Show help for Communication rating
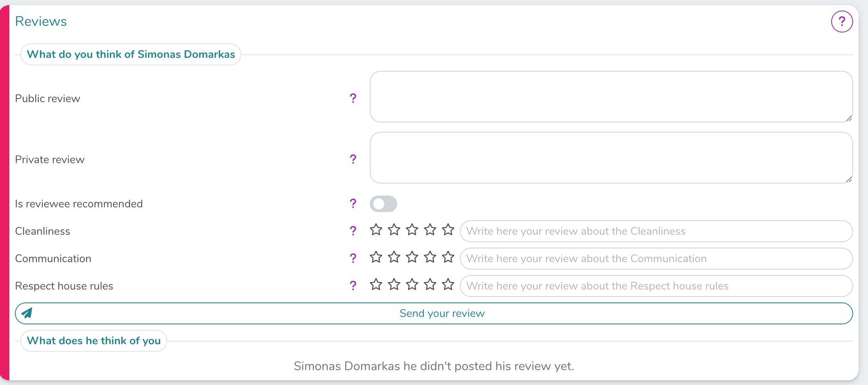 click(353, 258)
